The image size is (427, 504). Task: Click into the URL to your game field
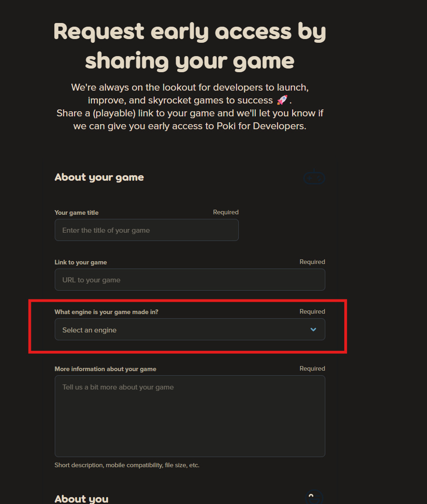click(x=190, y=280)
